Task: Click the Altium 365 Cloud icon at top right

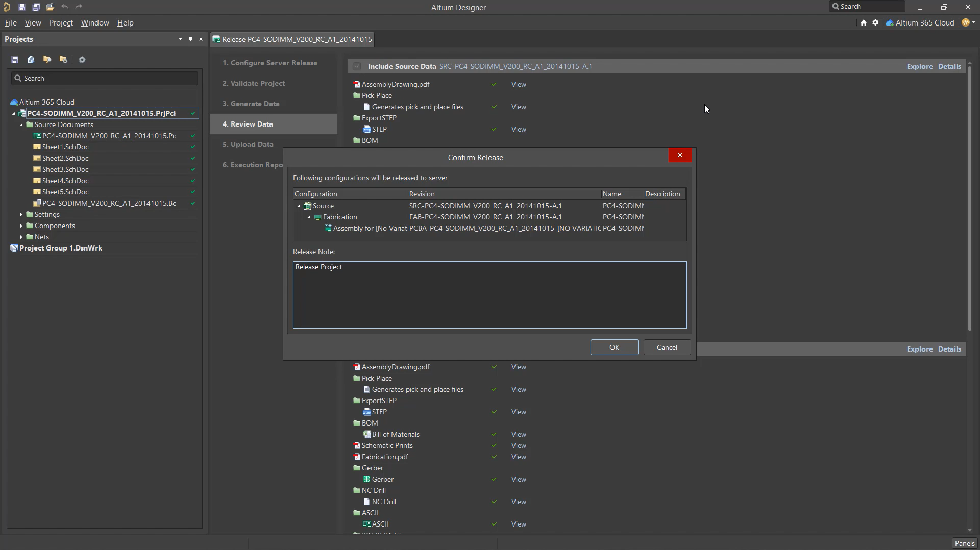Action: [x=890, y=23]
